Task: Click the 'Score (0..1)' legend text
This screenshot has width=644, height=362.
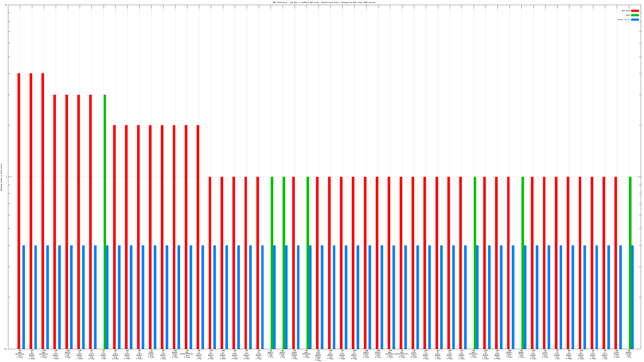Action: click(624, 20)
